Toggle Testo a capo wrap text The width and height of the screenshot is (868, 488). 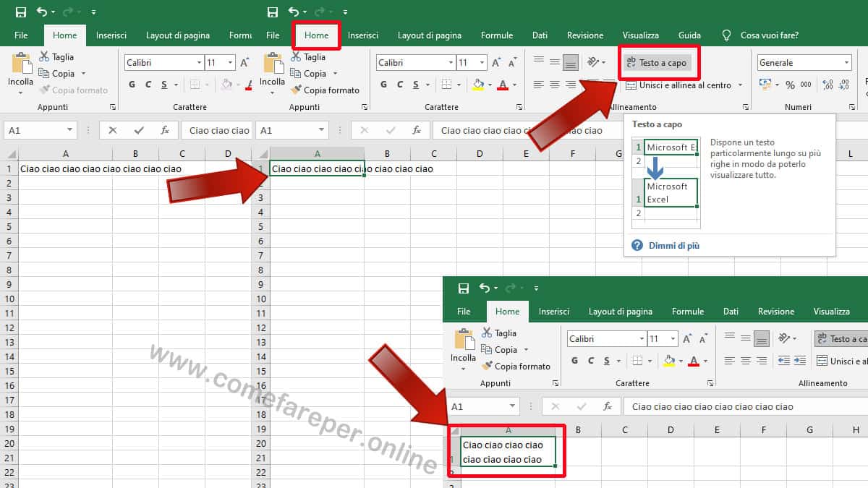pos(658,63)
